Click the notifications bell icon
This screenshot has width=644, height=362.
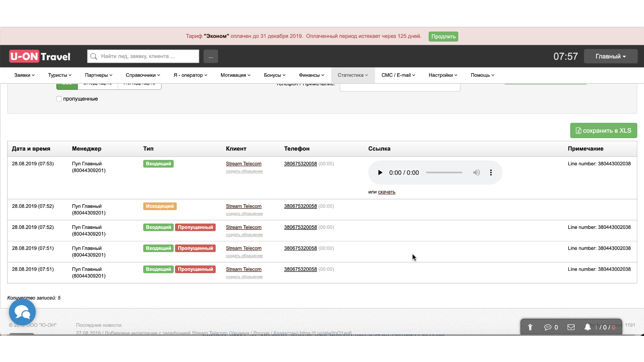pyautogui.click(x=588, y=327)
